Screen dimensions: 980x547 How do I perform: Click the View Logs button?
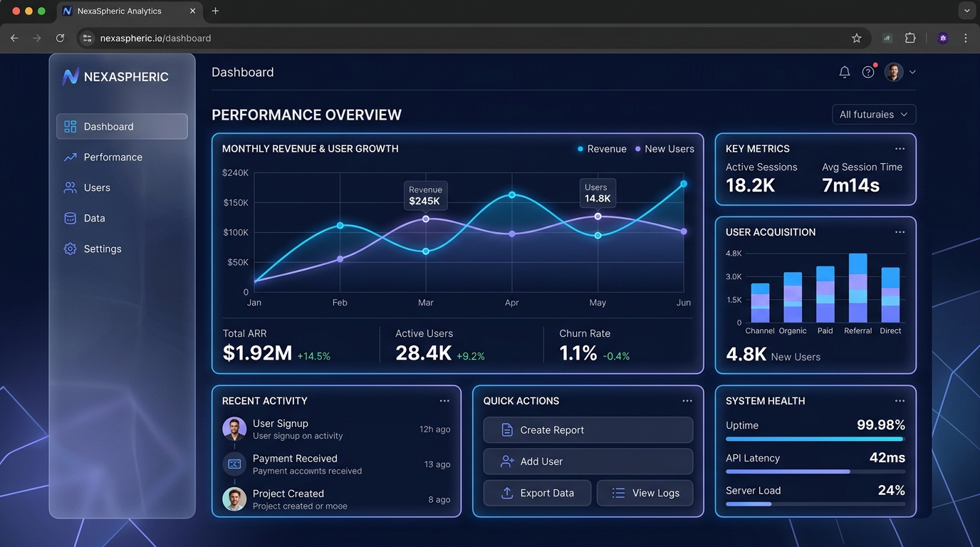click(x=645, y=493)
